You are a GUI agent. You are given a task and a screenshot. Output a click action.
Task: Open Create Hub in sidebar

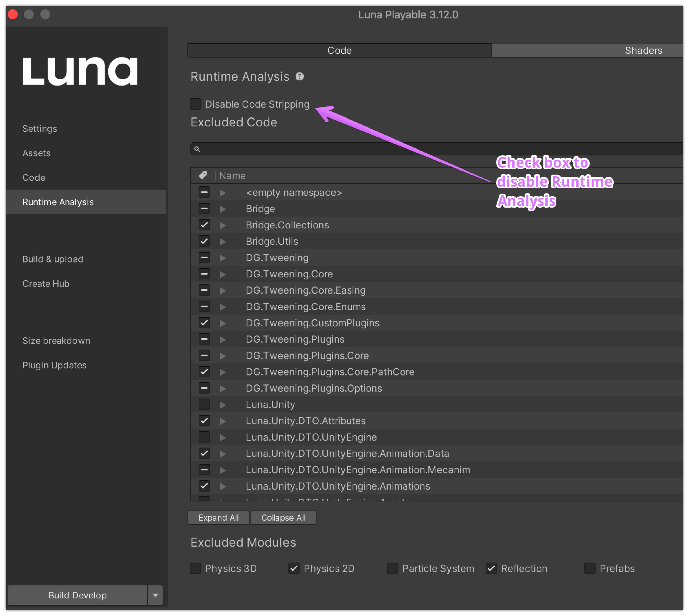(46, 283)
